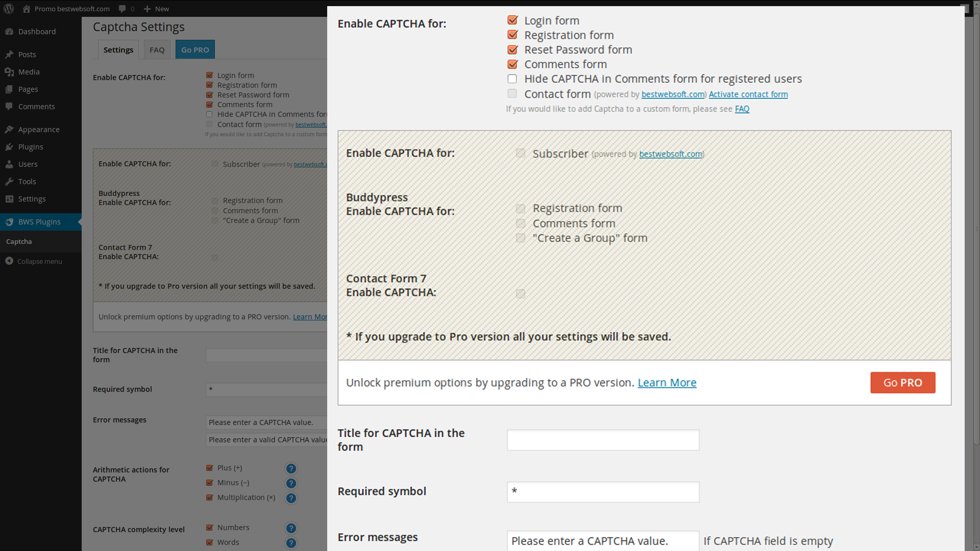Toggle Registration form checkbox in enlarged top list
Image resolution: width=980 pixels, height=551 pixels.
[512, 35]
